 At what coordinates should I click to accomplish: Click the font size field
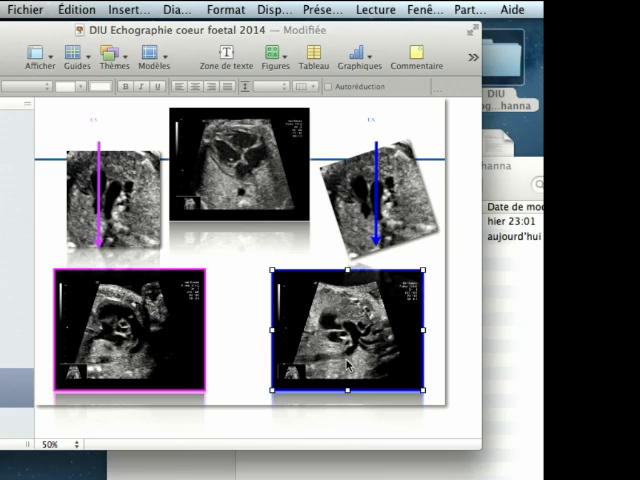click(100, 87)
